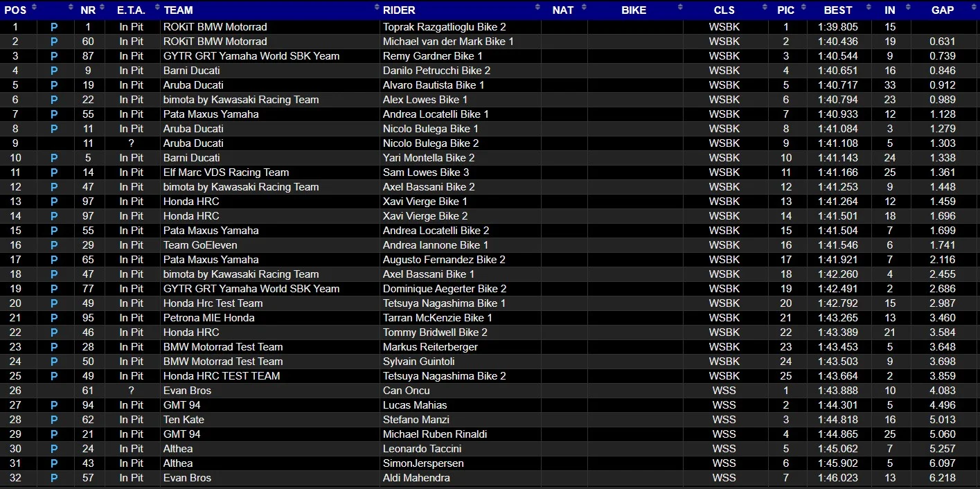The image size is (980, 489).
Task: Click 'In Pit' status in Sam Lowes row
Action: point(131,172)
